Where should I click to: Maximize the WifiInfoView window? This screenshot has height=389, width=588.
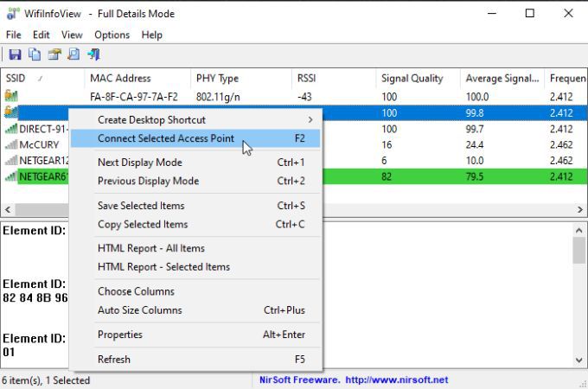[x=530, y=14]
